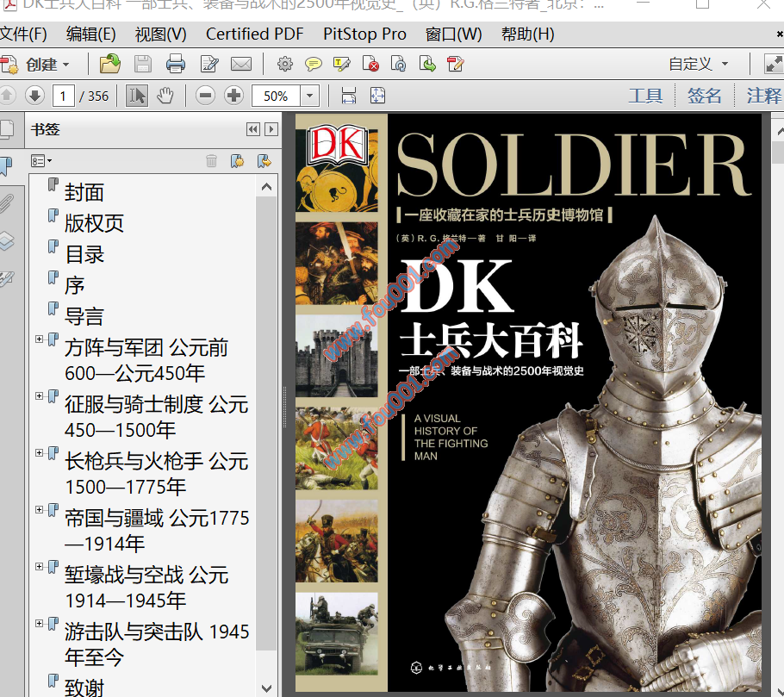Open the Certified PDF menu

tap(254, 34)
